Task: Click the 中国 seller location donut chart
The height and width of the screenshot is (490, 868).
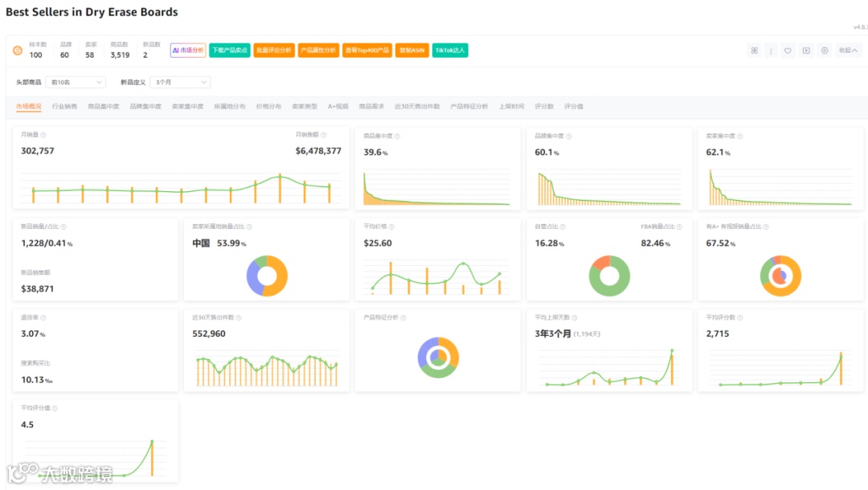Action: pyautogui.click(x=267, y=276)
